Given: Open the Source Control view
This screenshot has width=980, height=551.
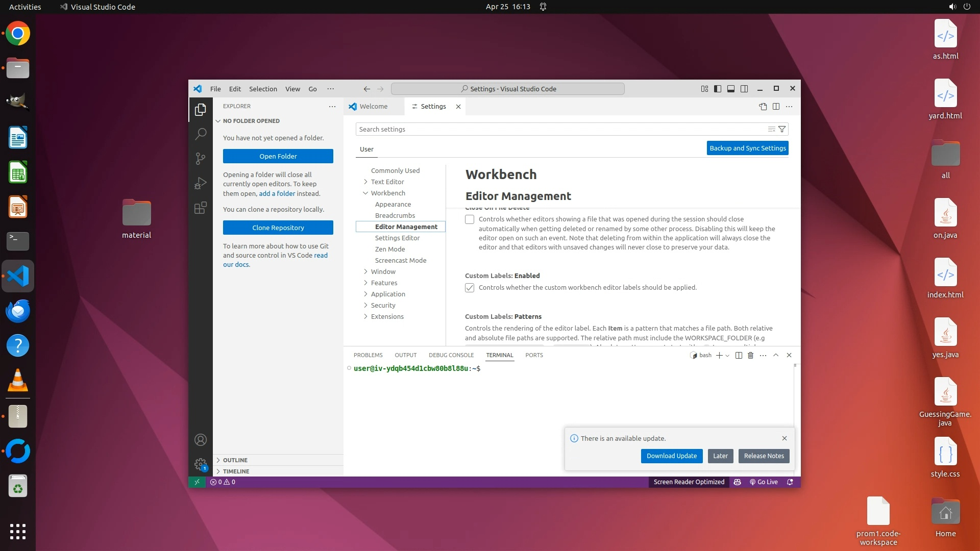Looking at the screenshot, I should [x=201, y=159].
